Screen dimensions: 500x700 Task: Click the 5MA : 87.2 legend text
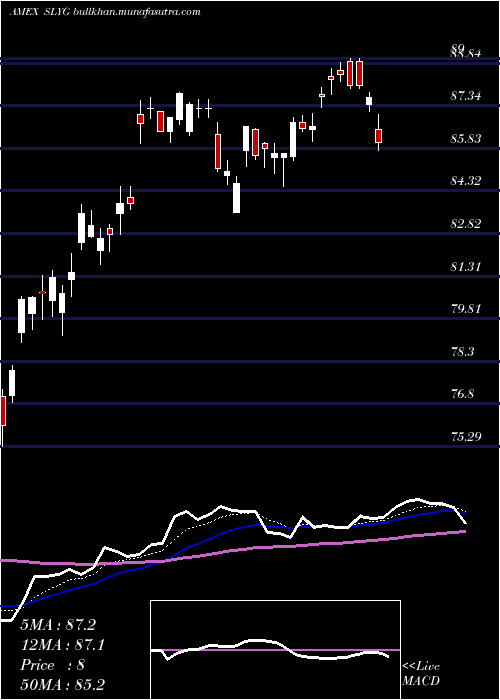click(58, 625)
